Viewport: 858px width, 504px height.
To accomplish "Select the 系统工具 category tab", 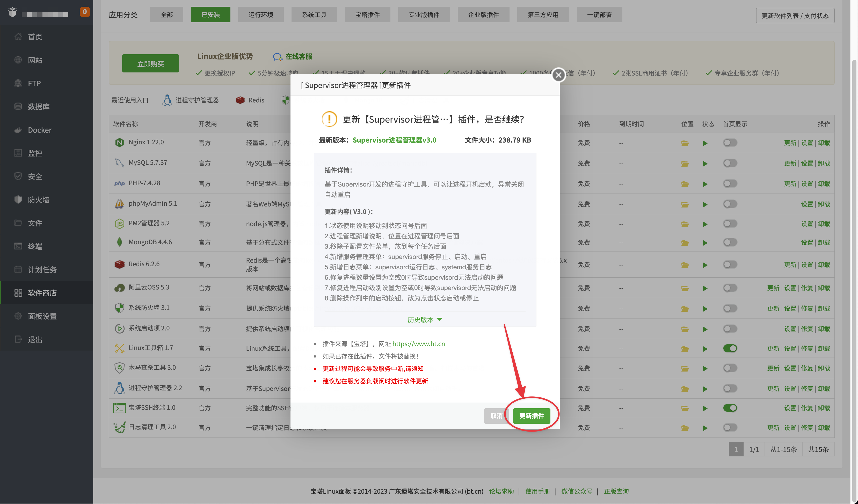I will click(x=314, y=15).
